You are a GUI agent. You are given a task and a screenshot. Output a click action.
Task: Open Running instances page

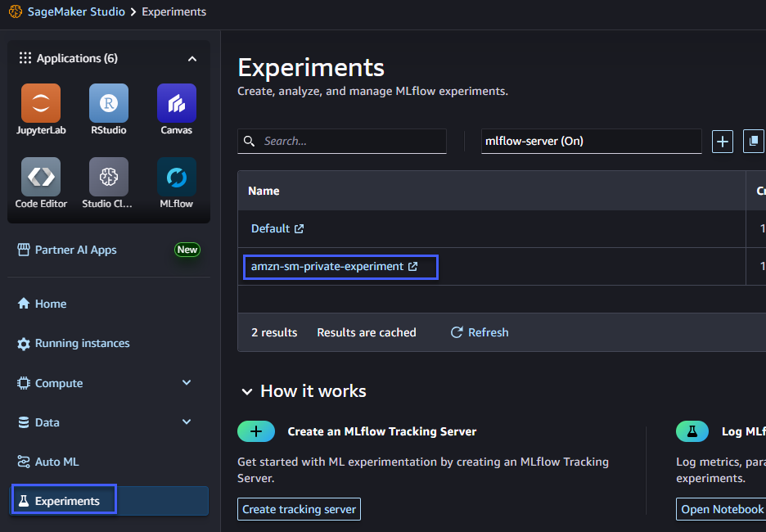click(x=82, y=343)
